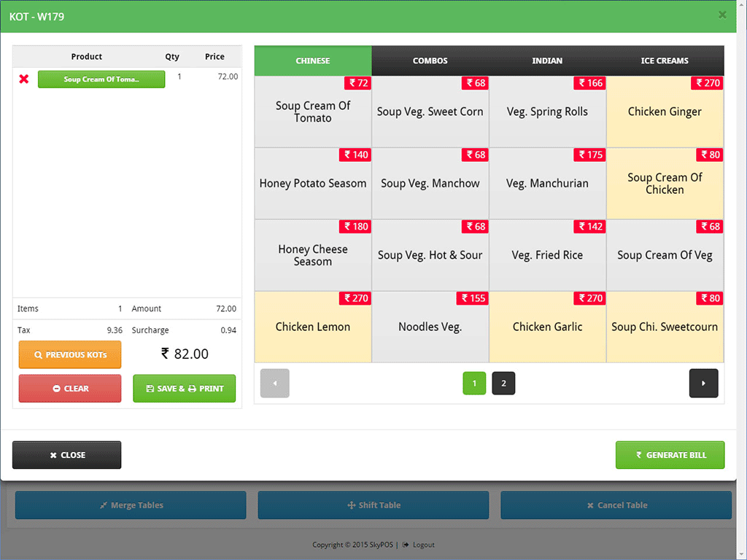This screenshot has height=560, width=747.
Task: Close the KOT dialog with top-right X
Action: [x=722, y=15]
